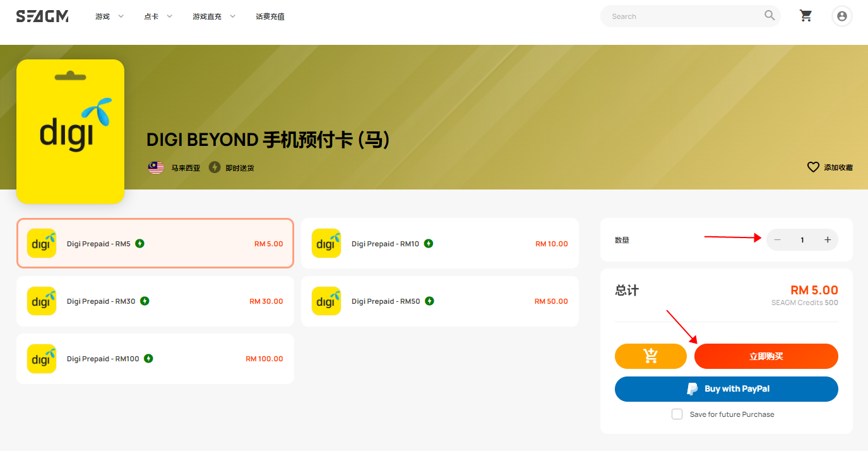Viewport: 868px width, 451px height.
Task: Click Digi logo on RM5 card
Action: [x=42, y=243]
